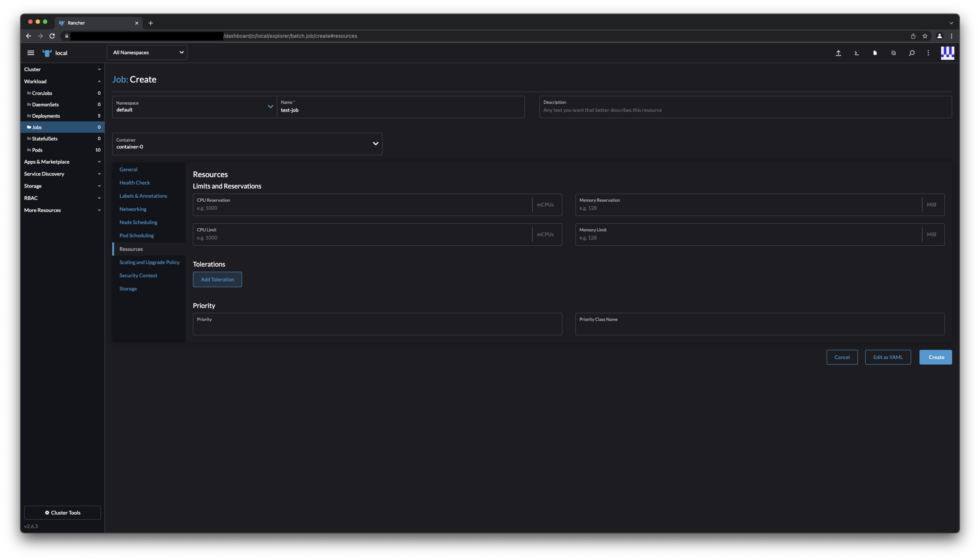This screenshot has width=980, height=560.
Task: Open the kebab menu in the header
Action: 928,53
